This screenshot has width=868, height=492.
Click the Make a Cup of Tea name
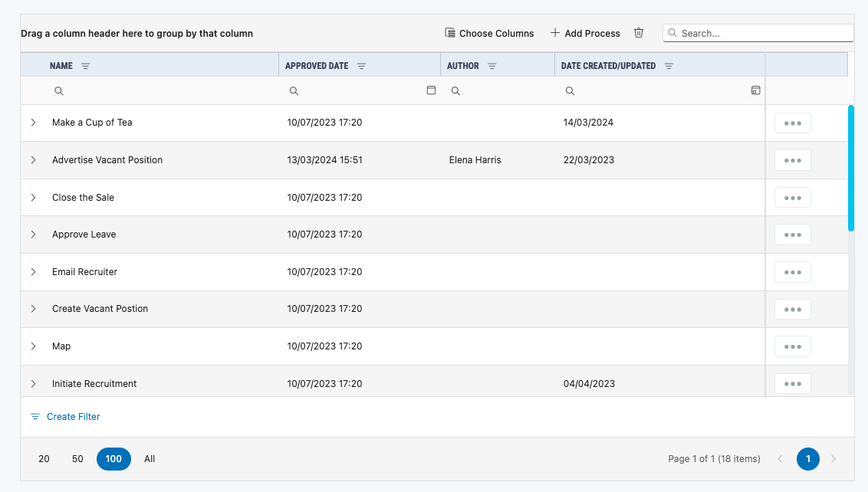coord(92,123)
